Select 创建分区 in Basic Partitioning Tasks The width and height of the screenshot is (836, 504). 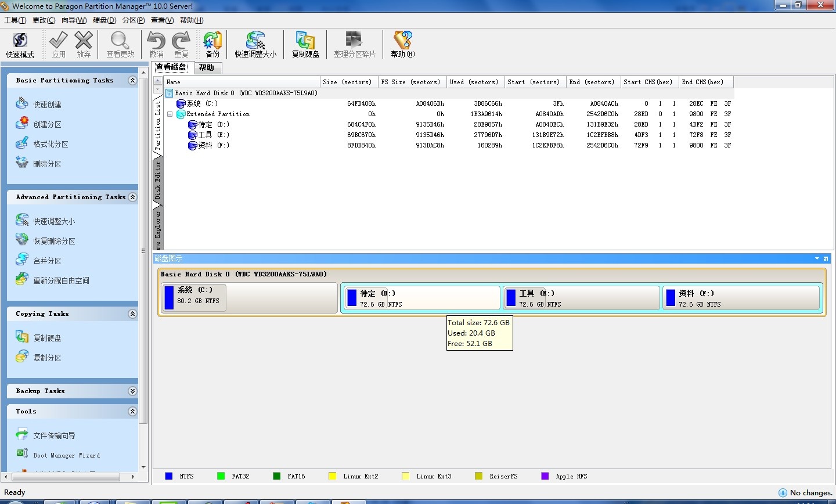coord(47,124)
